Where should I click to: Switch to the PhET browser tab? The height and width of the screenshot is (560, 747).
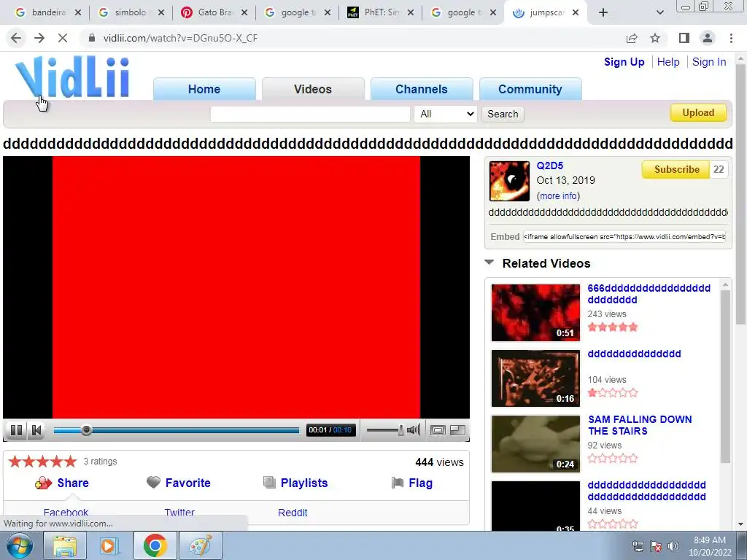pos(381,13)
